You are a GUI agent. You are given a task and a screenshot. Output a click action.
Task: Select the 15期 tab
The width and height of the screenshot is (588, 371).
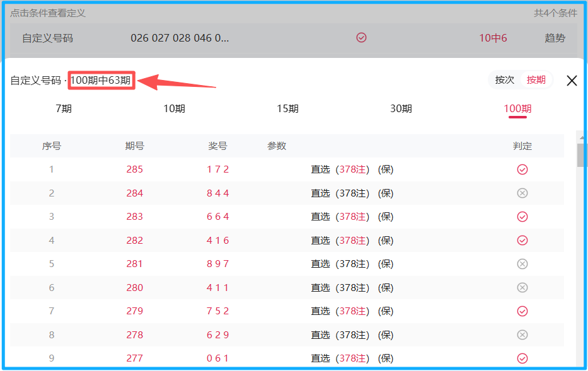point(287,108)
